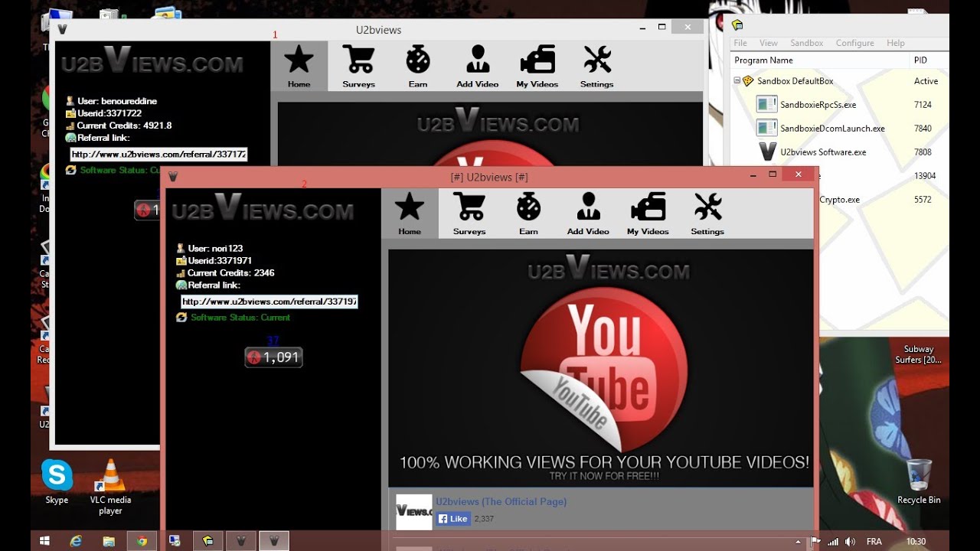Open Settings in the back U2bviews window
Viewport: 980px width, 551px height.
[x=597, y=67]
